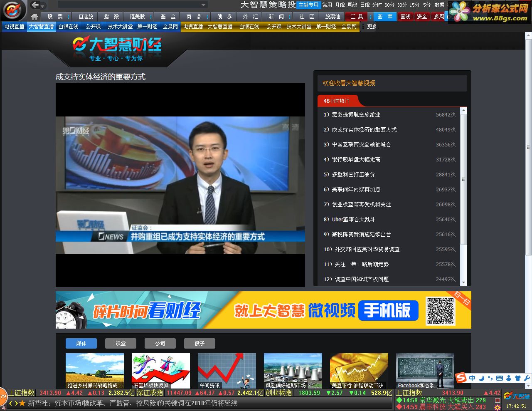Switch to 15分 minute chart

tap(414, 5)
